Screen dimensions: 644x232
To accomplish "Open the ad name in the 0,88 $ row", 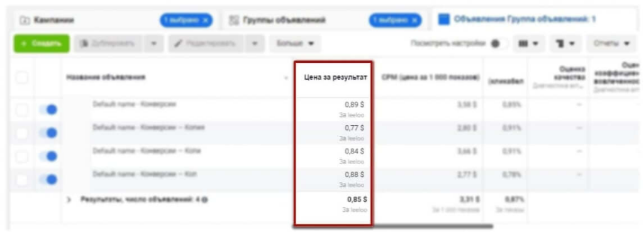I will coord(145,175).
